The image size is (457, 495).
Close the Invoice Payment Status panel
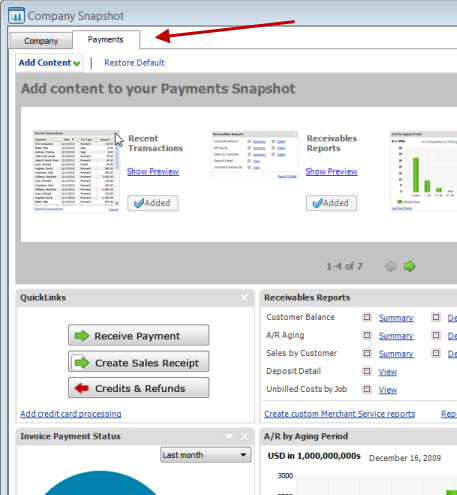pos(245,436)
